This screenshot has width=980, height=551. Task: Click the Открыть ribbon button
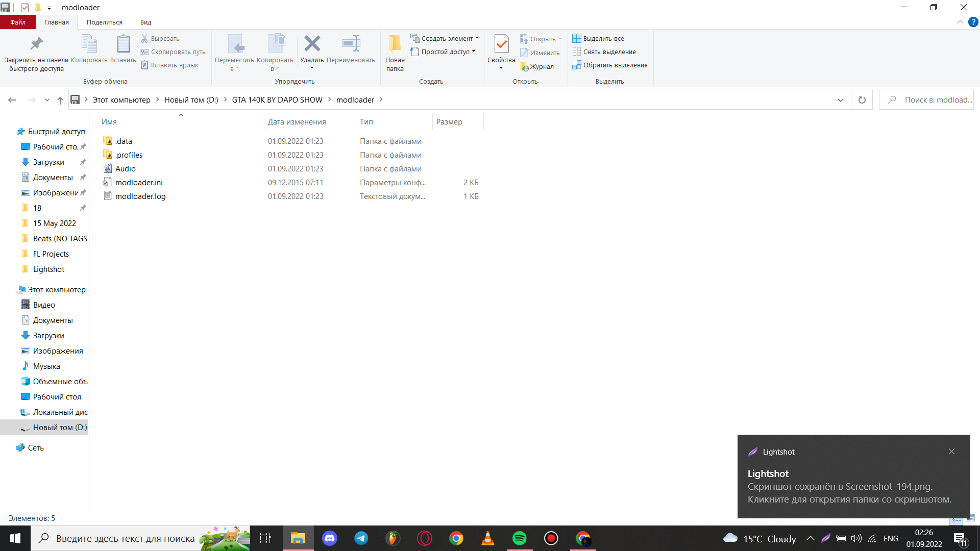(541, 39)
